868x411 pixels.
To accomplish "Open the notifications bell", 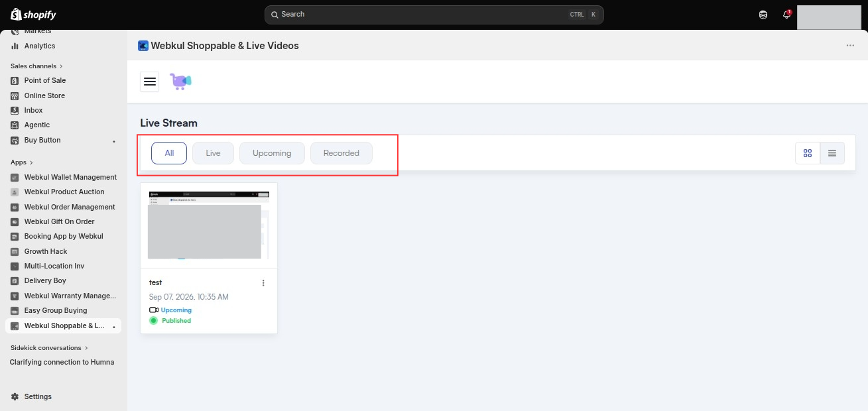I will (x=786, y=14).
